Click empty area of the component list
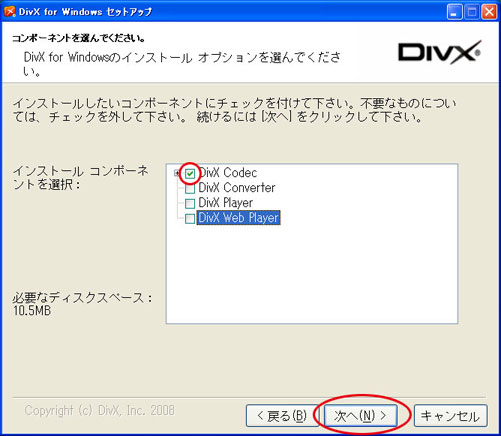 (x=312, y=273)
